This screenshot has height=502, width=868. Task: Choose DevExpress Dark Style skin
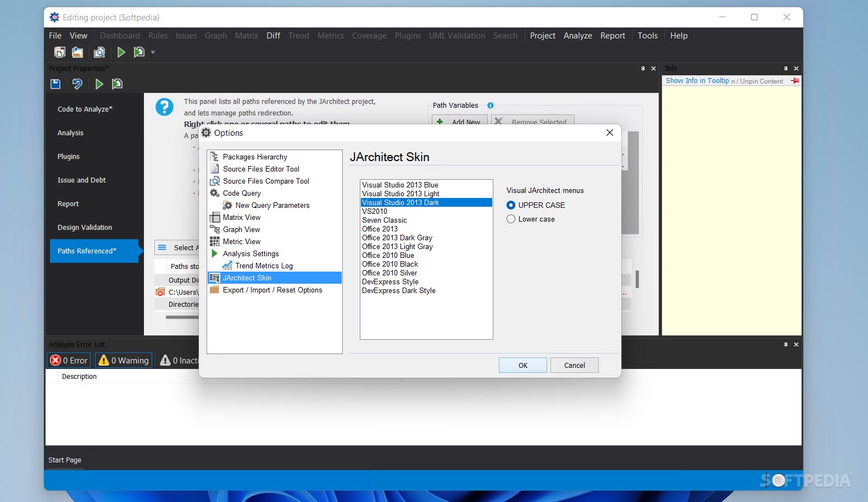point(426,290)
